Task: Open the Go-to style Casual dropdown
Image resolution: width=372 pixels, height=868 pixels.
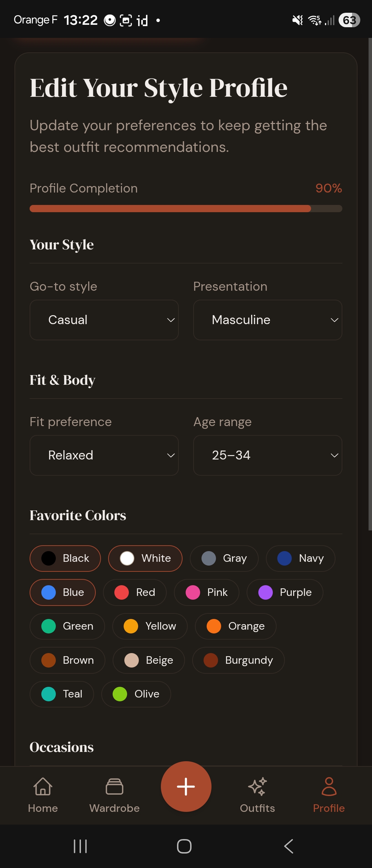Action: (x=104, y=320)
